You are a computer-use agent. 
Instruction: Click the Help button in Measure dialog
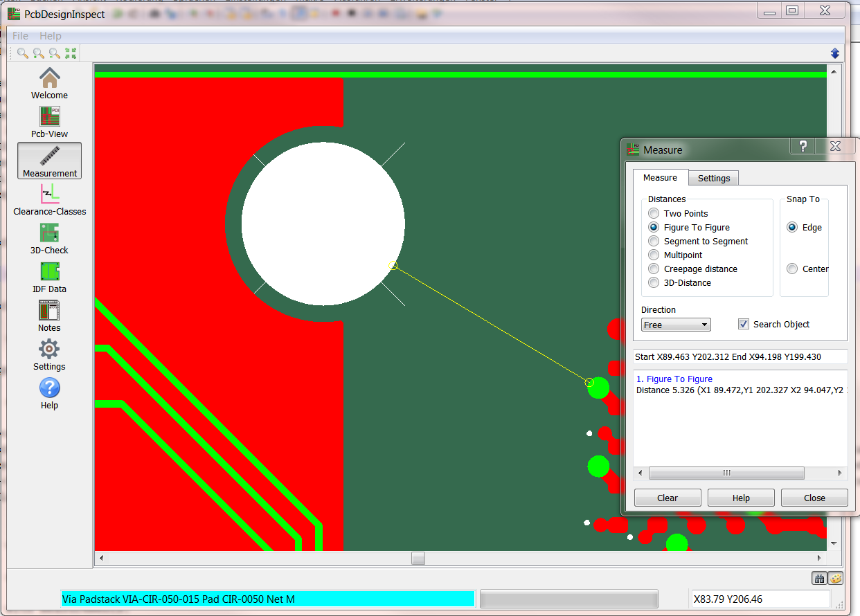pyautogui.click(x=741, y=498)
